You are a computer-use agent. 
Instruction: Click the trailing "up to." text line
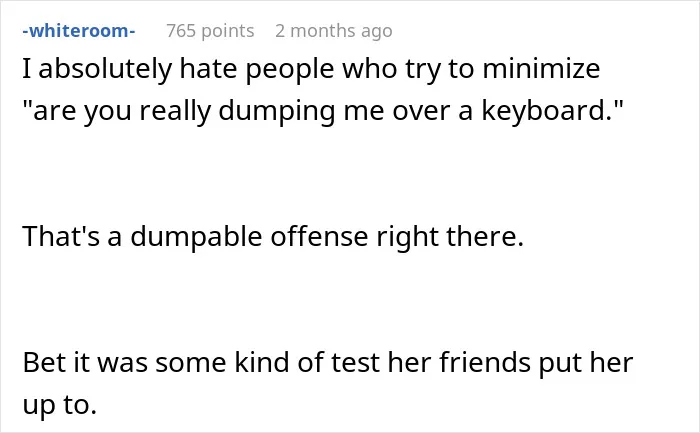tap(59, 405)
